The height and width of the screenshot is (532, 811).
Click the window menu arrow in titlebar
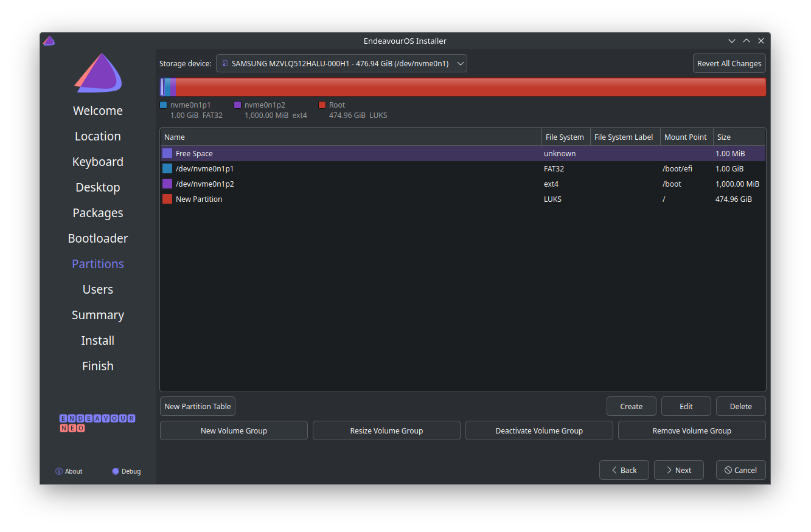(732, 41)
